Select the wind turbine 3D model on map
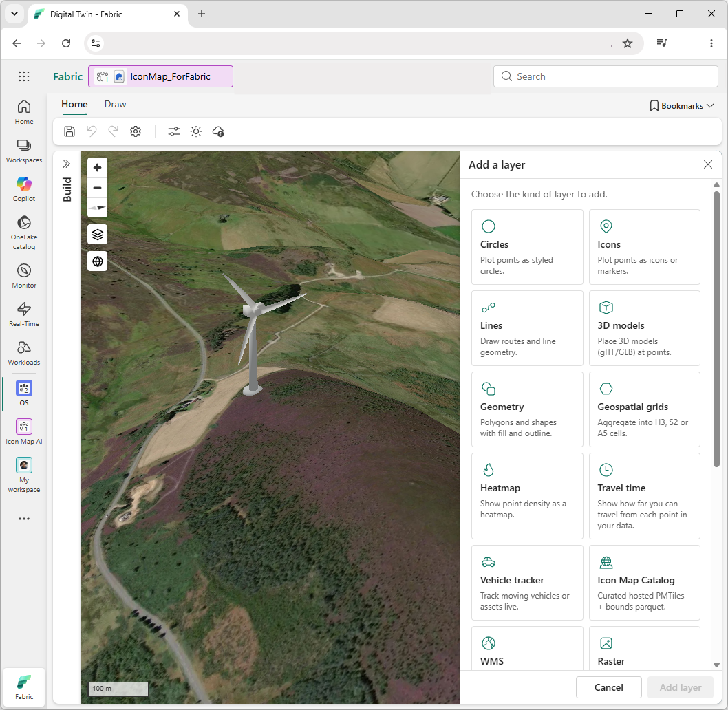 (x=253, y=334)
